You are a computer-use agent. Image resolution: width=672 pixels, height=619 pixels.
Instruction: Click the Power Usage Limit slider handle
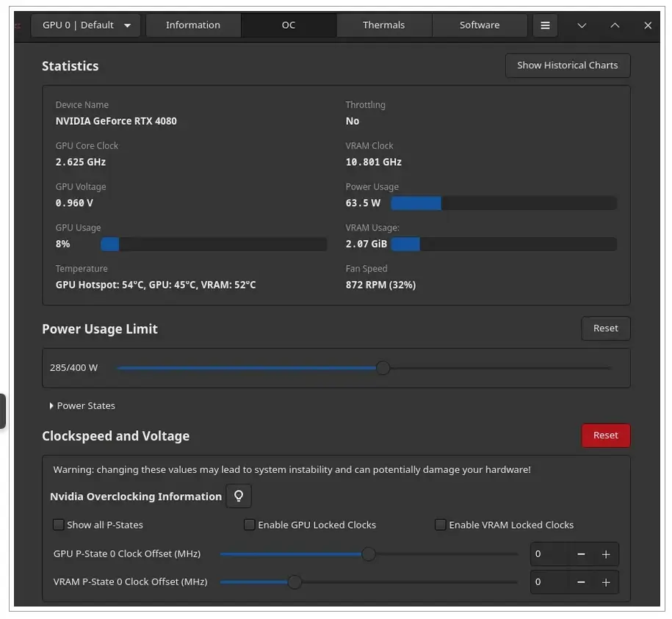pos(383,368)
